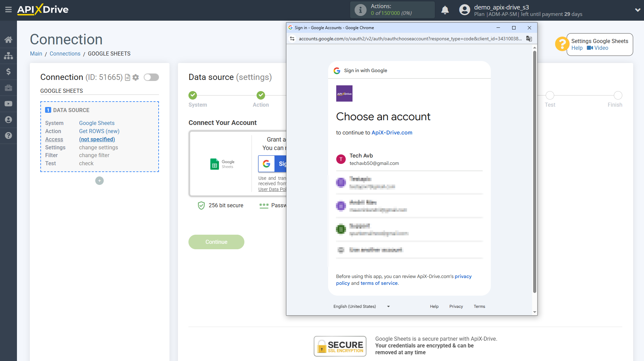This screenshot has width=644, height=361.
Task: Open Get ROWS (new) action link
Action: click(x=99, y=131)
